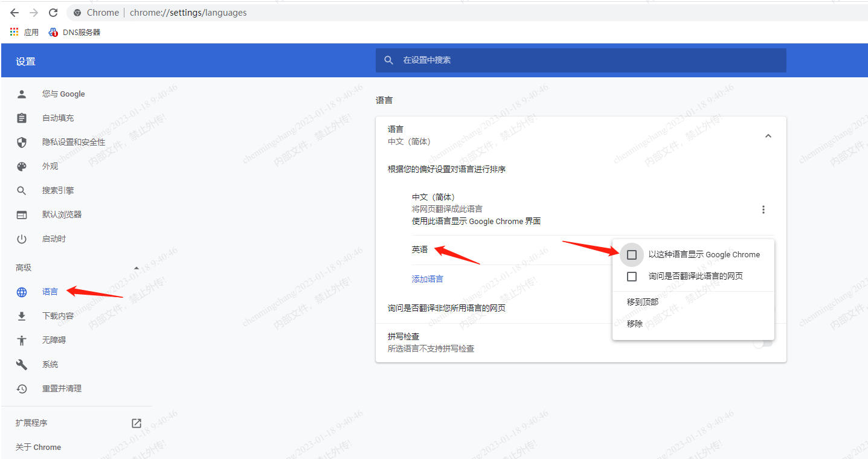Viewport: 868px width, 459px height.
Task: Open 系统 settings section
Action: [x=50, y=364]
